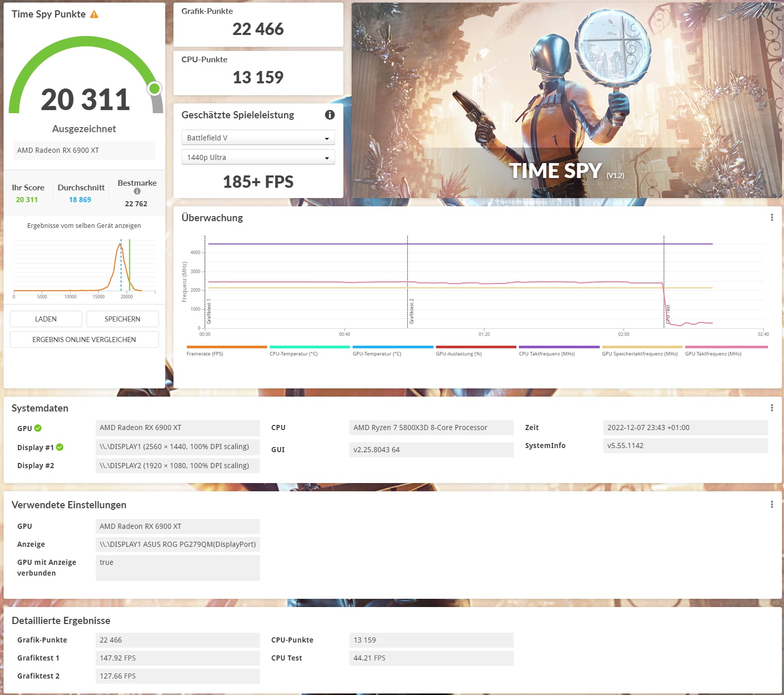Image resolution: width=784 pixels, height=695 pixels.
Task: Open the three-dot menu in Verwendete Einstellungen
Action: [772, 505]
